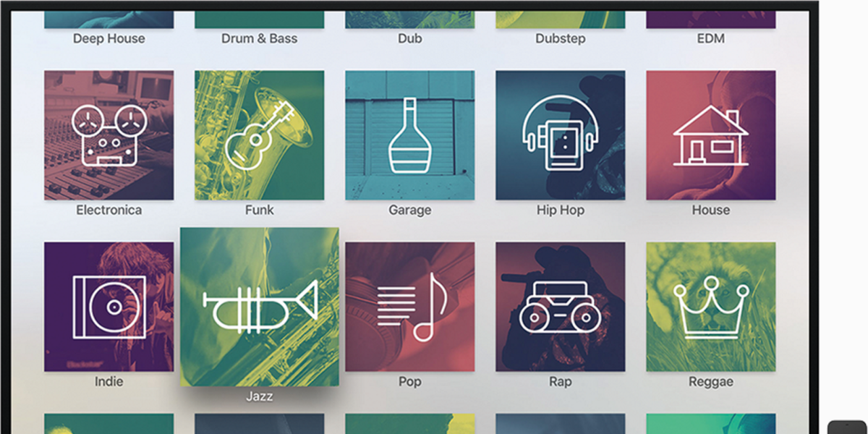Image resolution: width=868 pixels, height=434 pixels.
Task: Open the Rap genre boombox tile
Action: pos(561,307)
